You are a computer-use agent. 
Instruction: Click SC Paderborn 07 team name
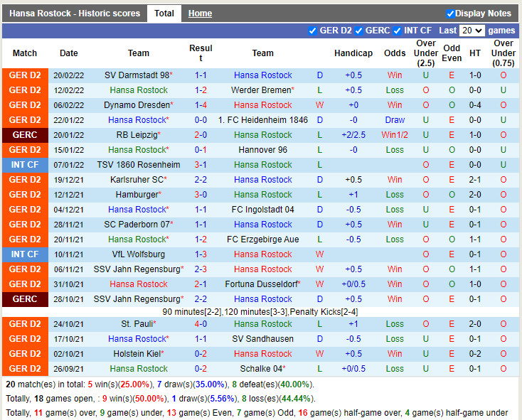click(137, 225)
